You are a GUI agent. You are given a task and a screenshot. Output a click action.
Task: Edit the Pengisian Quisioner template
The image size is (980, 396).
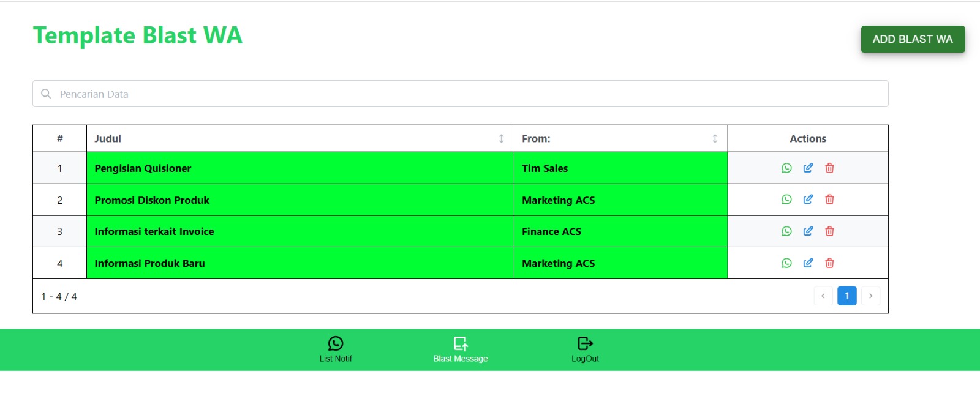[808, 168]
